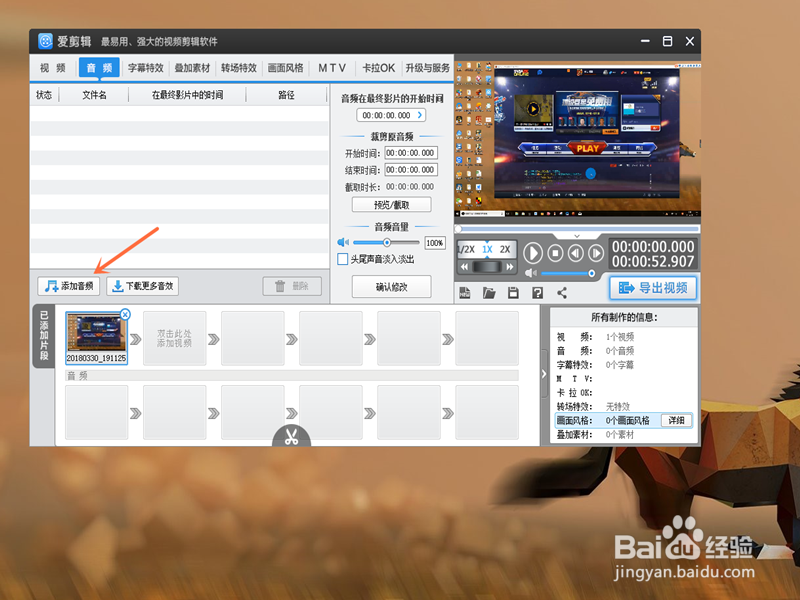Click the 无特效 transition value text
The image size is (800, 600).
coord(618,407)
